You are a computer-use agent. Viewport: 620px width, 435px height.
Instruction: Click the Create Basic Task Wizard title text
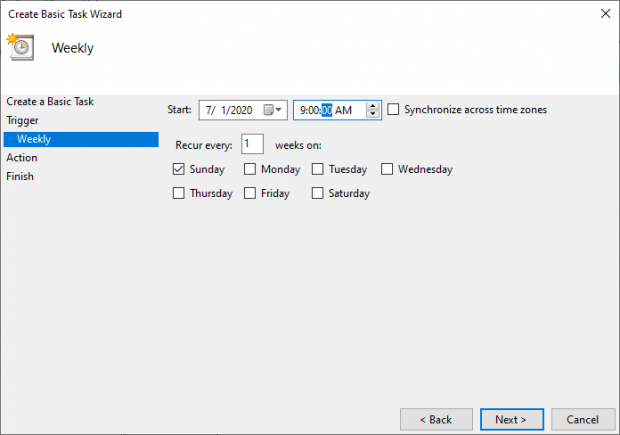65,14
